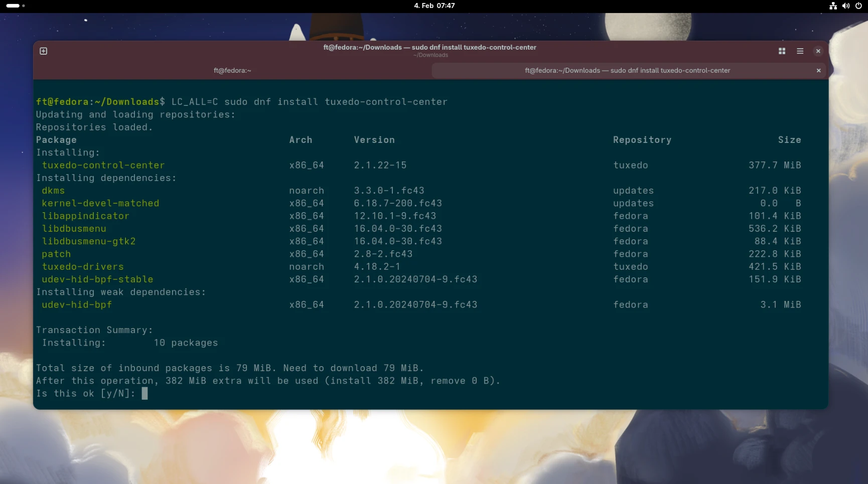Click version 2.1.22-15

coord(380,165)
